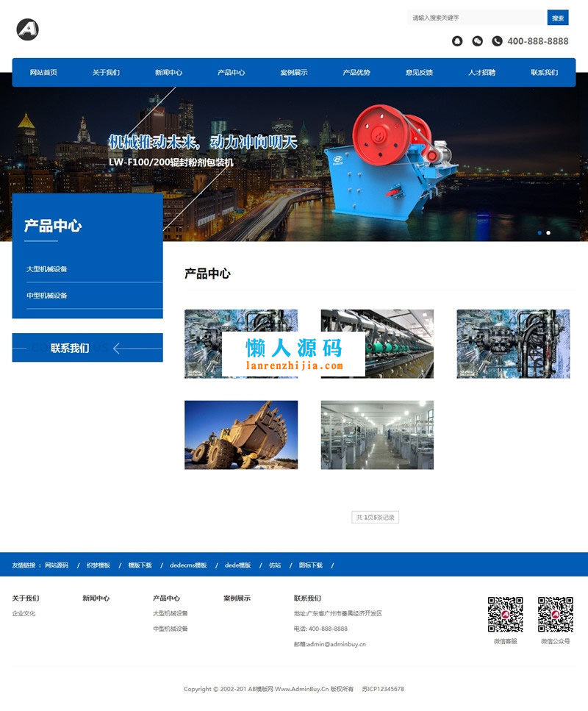588x711 pixels.
Task: Select 人才招聘 in the navigation bar
Action: [482, 72]
